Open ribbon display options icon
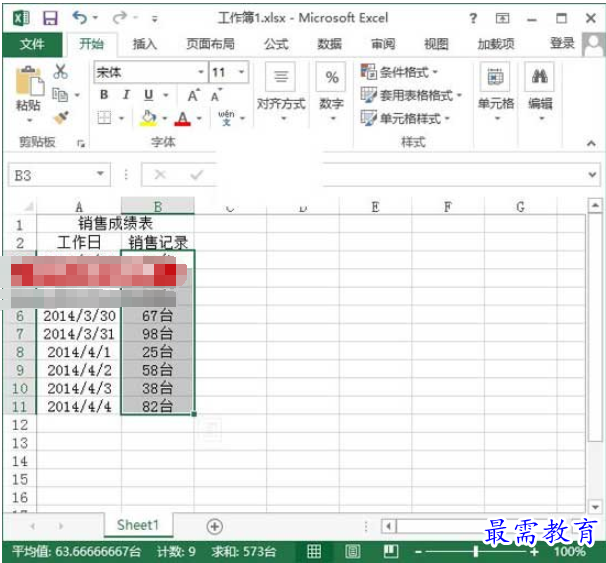 pos(502,18)
